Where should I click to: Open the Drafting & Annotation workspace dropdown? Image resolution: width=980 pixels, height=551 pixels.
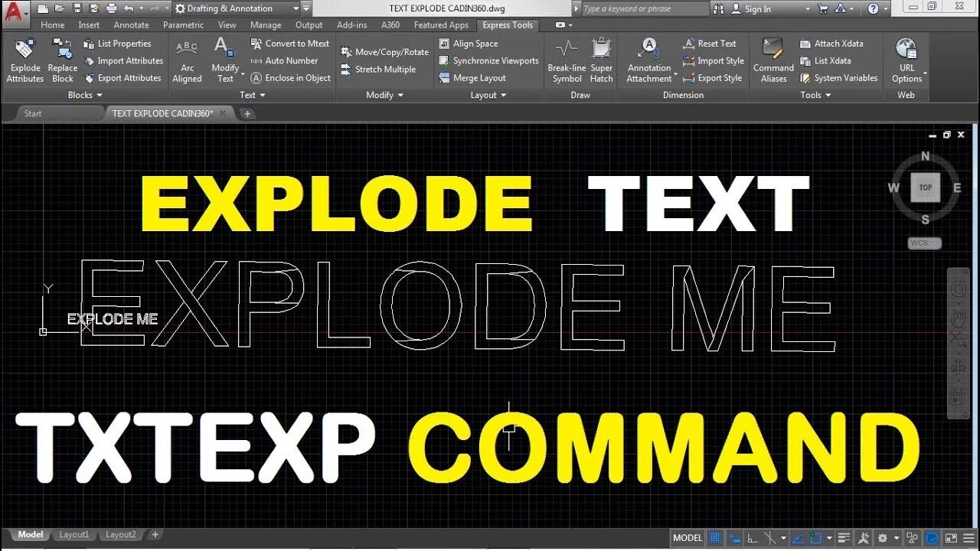click(237, 8)
